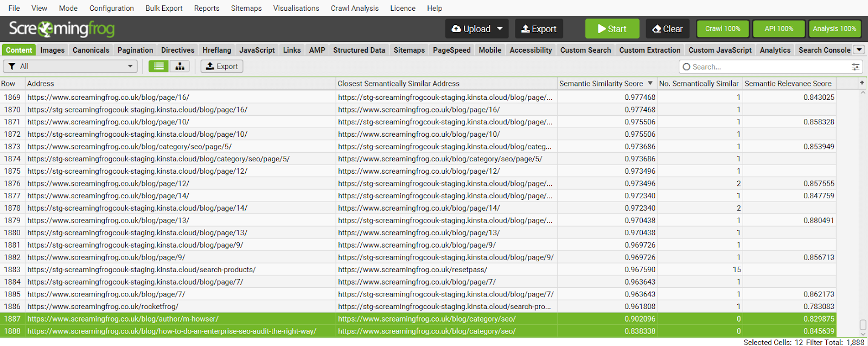The width and height of the screenshot is (868, 346).
Task: Open the Help menu
Action: [435, 8]
